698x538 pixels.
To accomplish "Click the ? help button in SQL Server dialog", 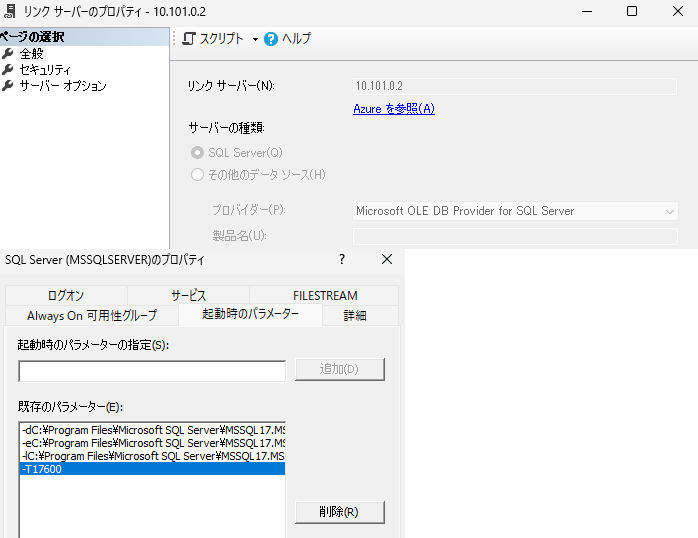I will click(342, 259).
